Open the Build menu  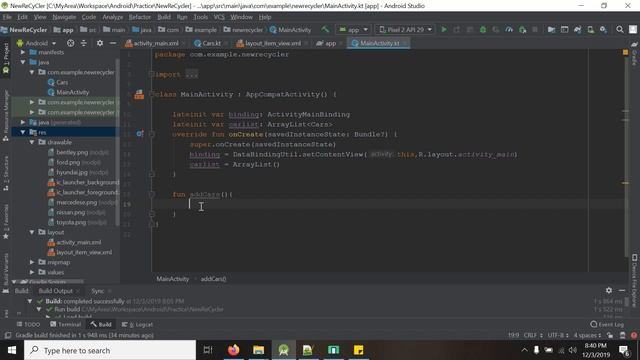(164, 17)
